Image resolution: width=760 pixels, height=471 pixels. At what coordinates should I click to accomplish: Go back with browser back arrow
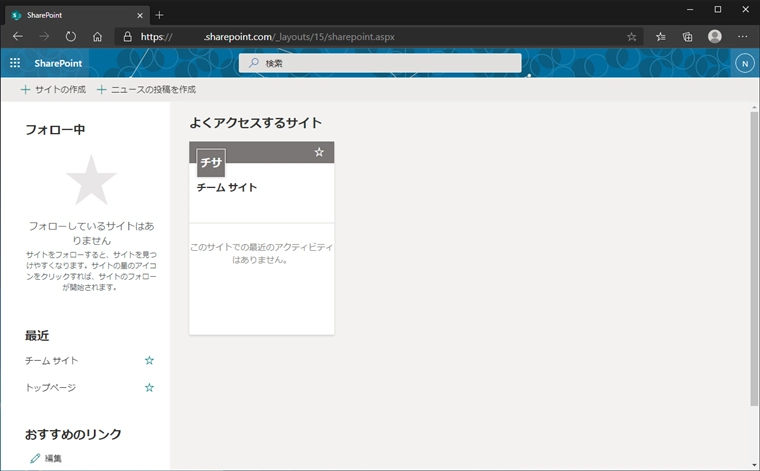click(x=18, y=37)
